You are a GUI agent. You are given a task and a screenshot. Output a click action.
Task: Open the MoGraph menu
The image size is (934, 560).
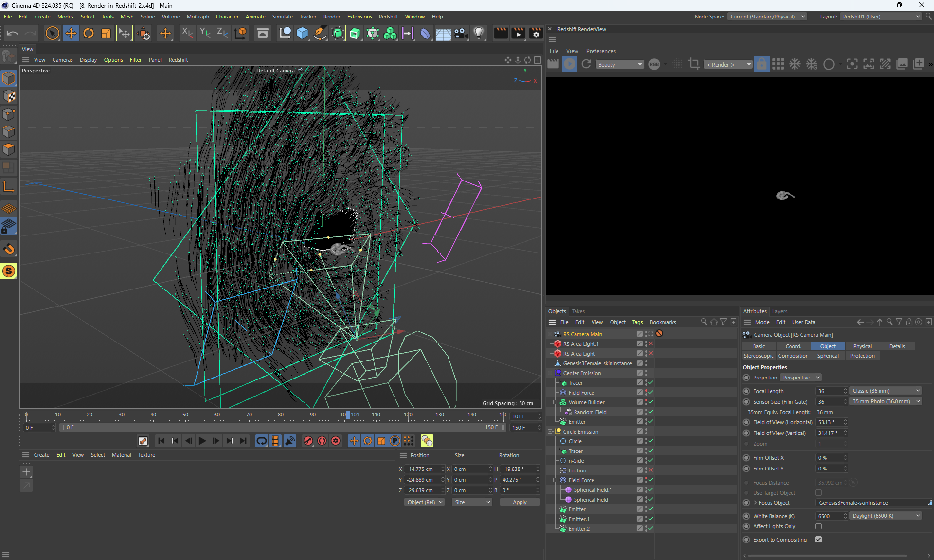[x=198, y=17]
